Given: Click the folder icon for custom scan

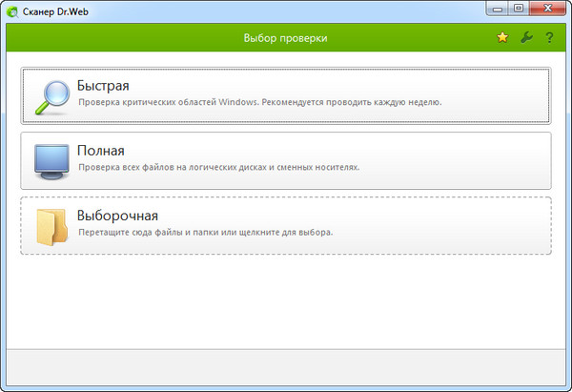Looking at the screenshot, I should tap(50, 226).
